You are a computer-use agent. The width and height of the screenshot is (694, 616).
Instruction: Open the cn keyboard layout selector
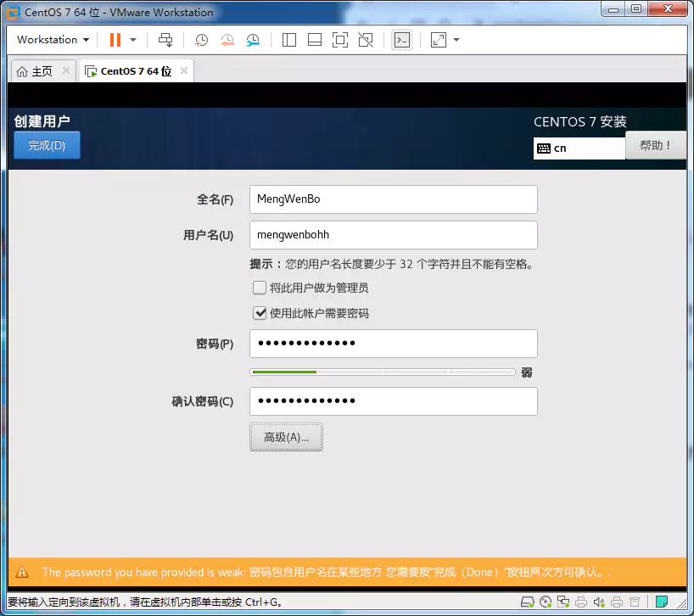(579, 148)
